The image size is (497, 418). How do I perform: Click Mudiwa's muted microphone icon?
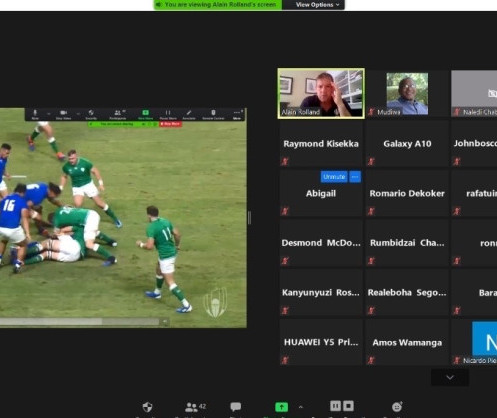pos(372,112)
